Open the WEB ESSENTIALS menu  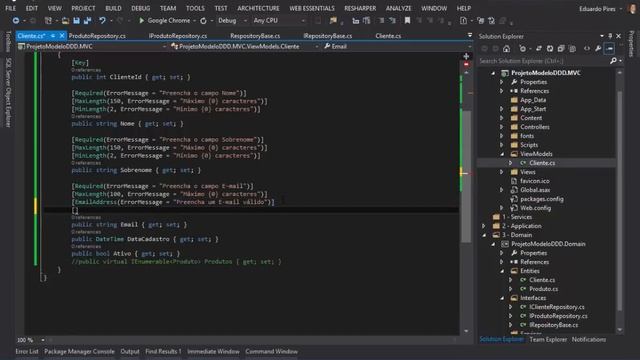coord(312,8)
